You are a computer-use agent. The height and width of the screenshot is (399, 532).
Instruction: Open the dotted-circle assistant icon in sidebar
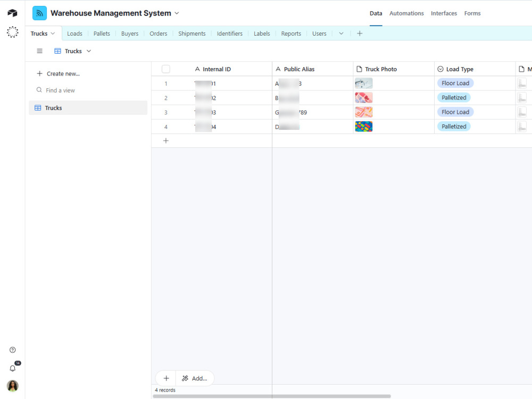point(13,32)
